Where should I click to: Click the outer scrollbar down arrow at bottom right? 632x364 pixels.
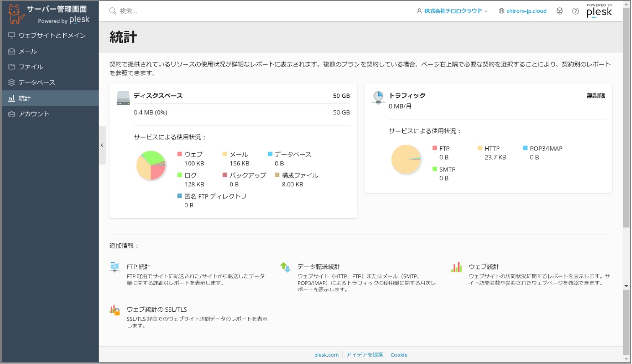coord(627,359)
